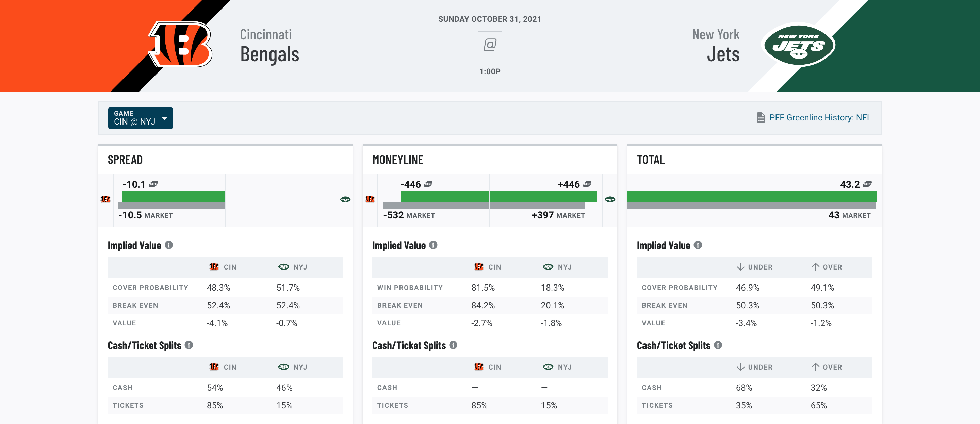
Task: Click PFF football icon next to -446 moneyline
Action: 428,184
